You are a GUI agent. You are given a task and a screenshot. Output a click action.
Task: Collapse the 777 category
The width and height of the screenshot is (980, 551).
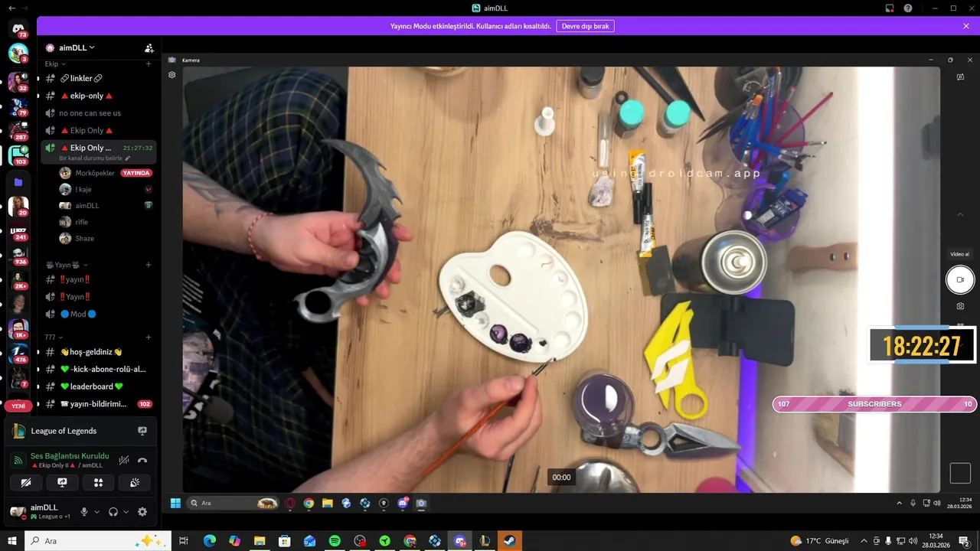coord(54,337)
